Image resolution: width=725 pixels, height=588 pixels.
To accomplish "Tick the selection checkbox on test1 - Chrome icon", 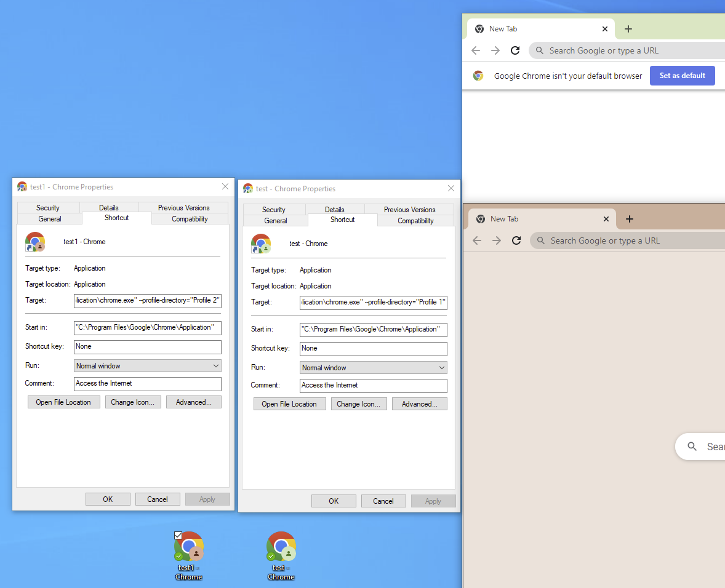I will click(178, 535).
